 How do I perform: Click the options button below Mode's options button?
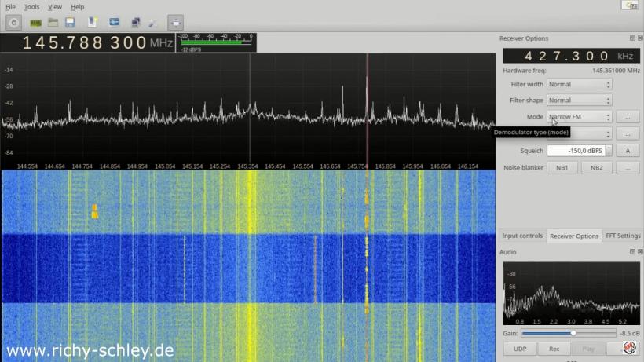coord(628,133)
